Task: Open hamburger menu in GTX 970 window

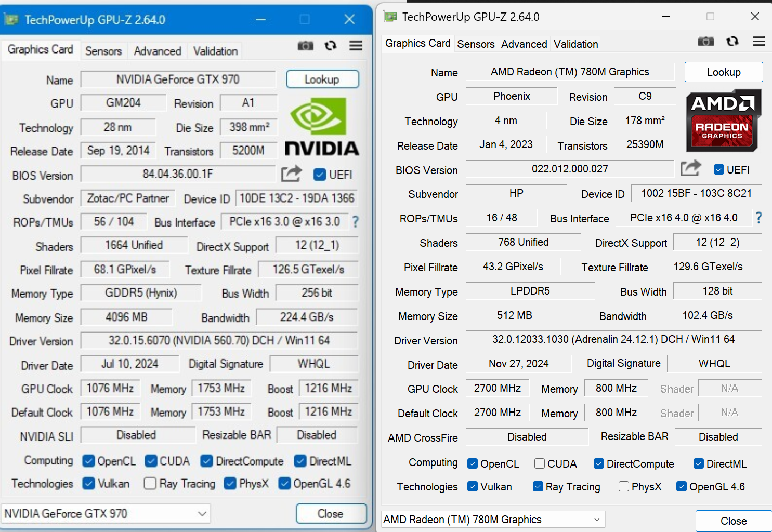Action: click(x=356, y=46)
